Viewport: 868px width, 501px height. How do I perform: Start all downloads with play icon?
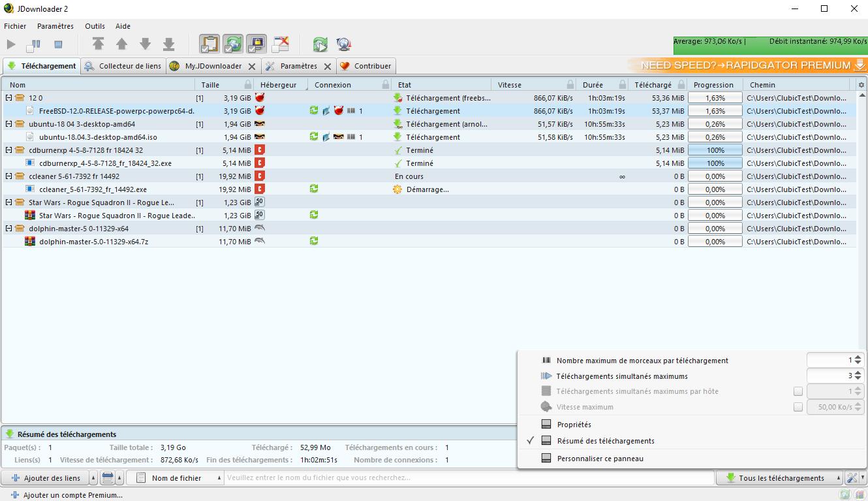(x=11, y=44)
